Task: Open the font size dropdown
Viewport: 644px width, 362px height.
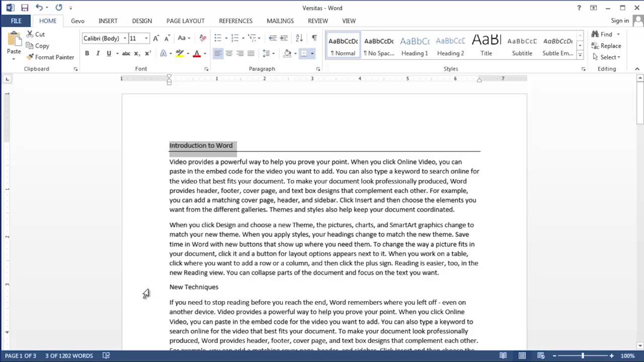Action: (x=146, y=38)
